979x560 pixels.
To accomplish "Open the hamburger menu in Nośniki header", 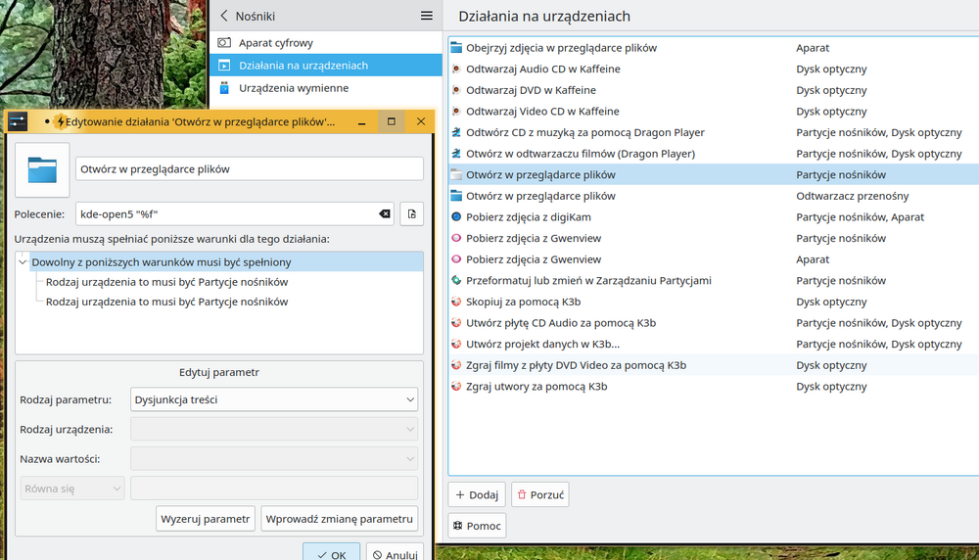I will pos(427,16).
